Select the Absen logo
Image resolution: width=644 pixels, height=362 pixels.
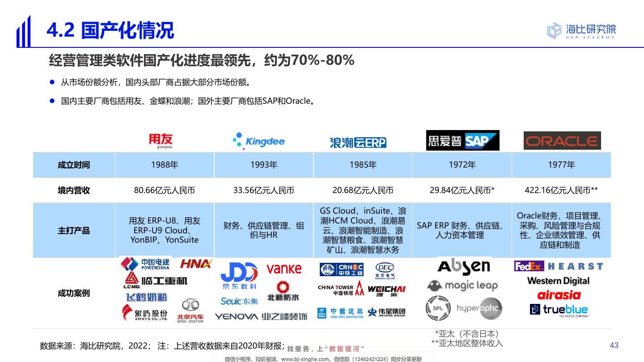(464, 267)
